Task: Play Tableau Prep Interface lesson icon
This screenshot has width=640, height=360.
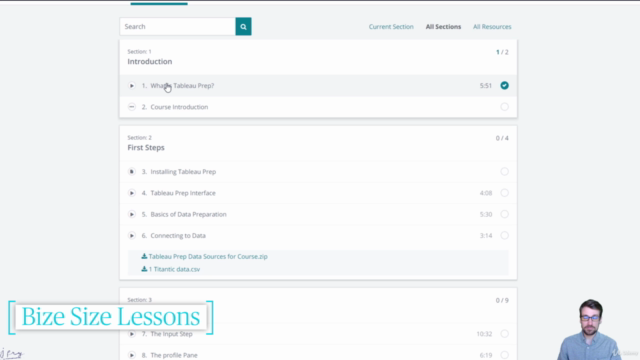Action: pos(131,193)
